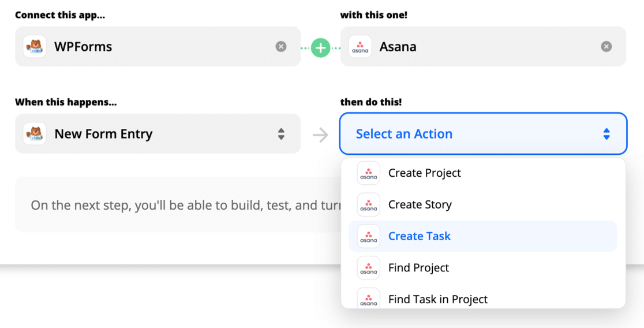Click the WPForms icon beside New Form Entry

point(35,133)
